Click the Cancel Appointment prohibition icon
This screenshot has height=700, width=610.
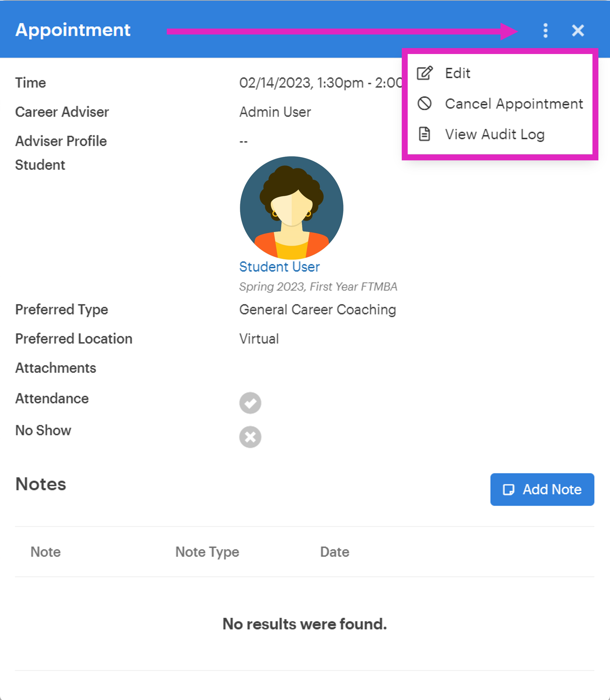(x=424, y=104)
